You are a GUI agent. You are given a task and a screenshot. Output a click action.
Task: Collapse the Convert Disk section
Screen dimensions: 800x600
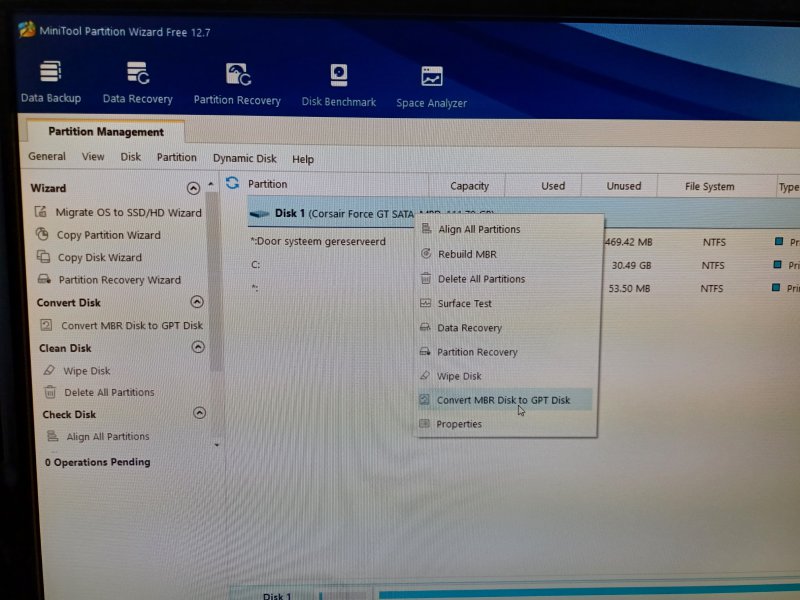coord(196,302)
